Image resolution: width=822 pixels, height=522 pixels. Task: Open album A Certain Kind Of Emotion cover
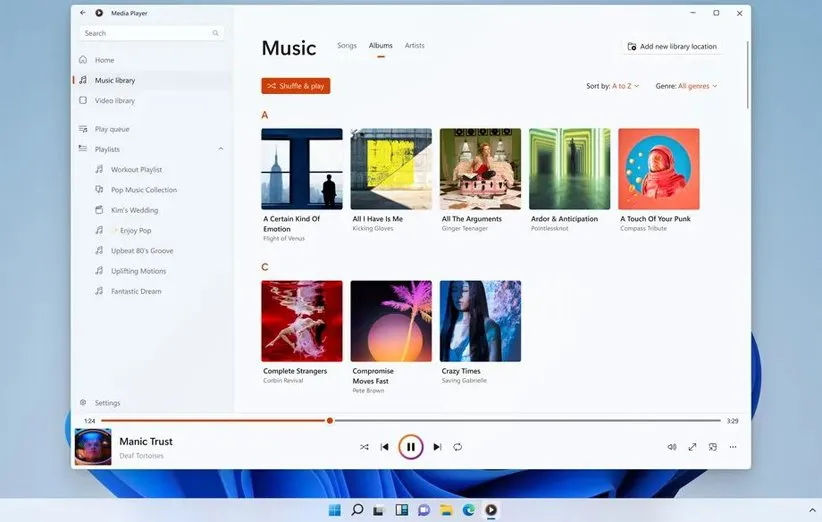click(x=302, y=169)
